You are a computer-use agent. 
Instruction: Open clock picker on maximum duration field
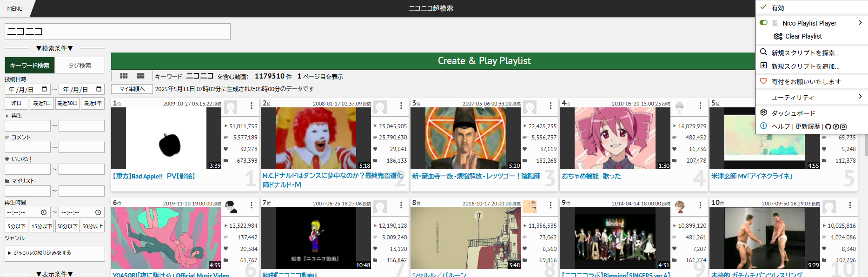tap(98, 212)
